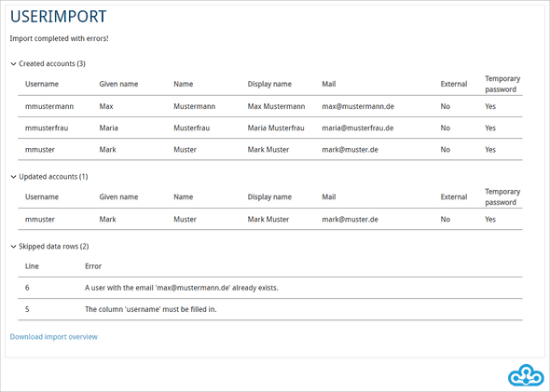Click the mail maria@musterfrau.de cell
The width and height of the screenshot is (550, 392).
click(358, 128)
